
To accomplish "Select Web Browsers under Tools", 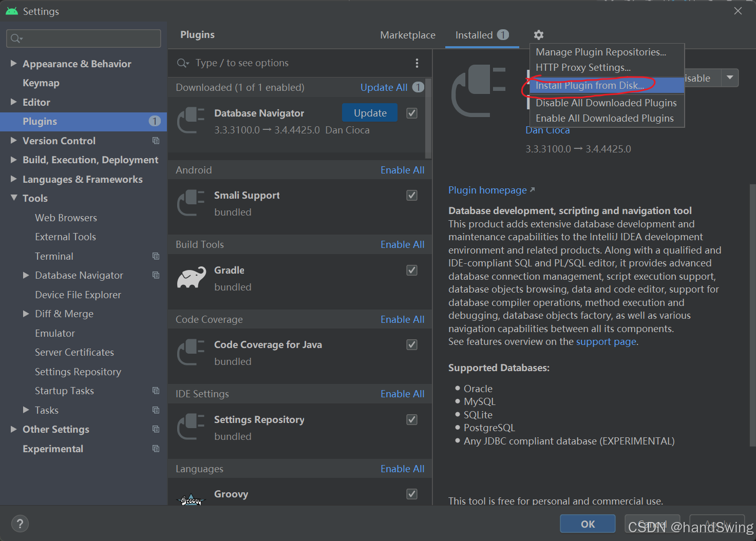I will (x=66, y=218).
